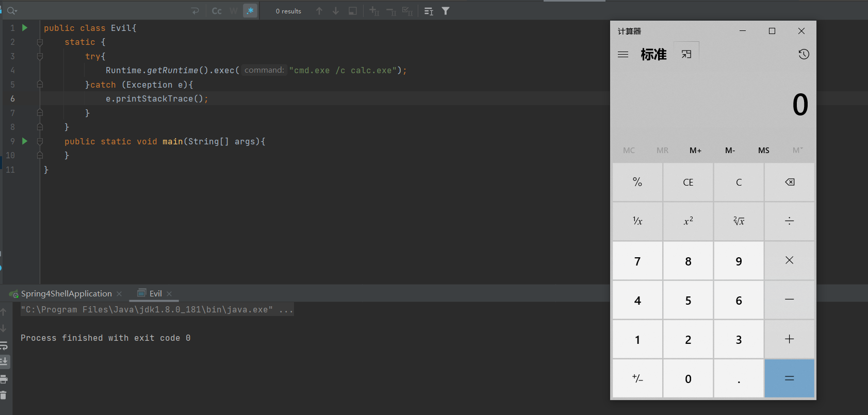Click the minus key in Calculator
Viewport: 868px width, 415px height.
[x=790, y=300]
